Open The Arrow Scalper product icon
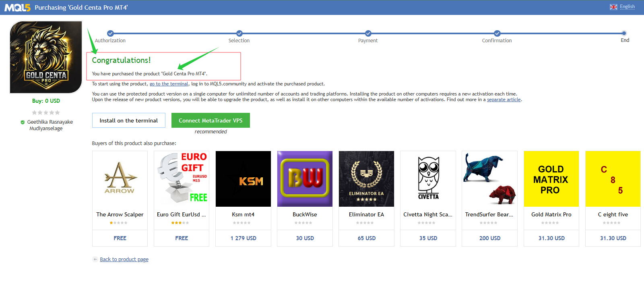 click(x=120, y=179)
